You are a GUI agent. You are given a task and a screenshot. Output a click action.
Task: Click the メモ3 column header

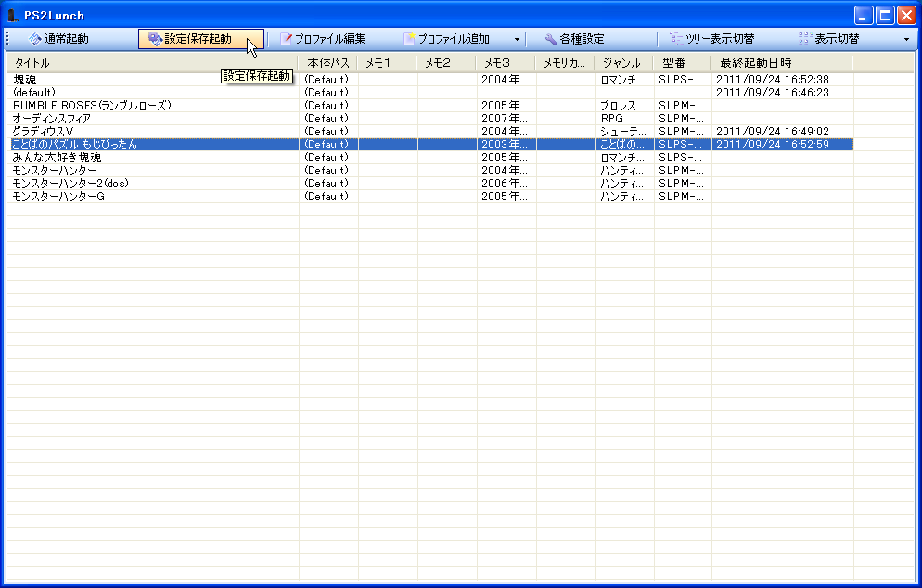[506, 62]
